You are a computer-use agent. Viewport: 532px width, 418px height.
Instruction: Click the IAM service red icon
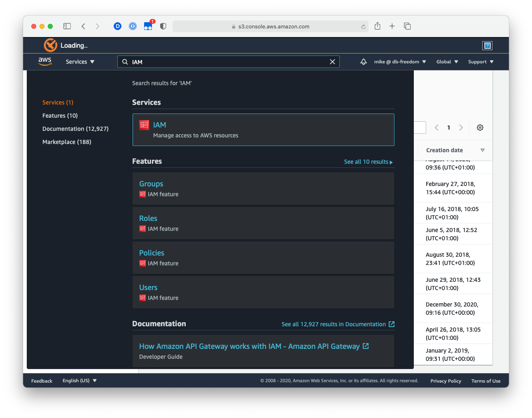click(x=144, y=125)
